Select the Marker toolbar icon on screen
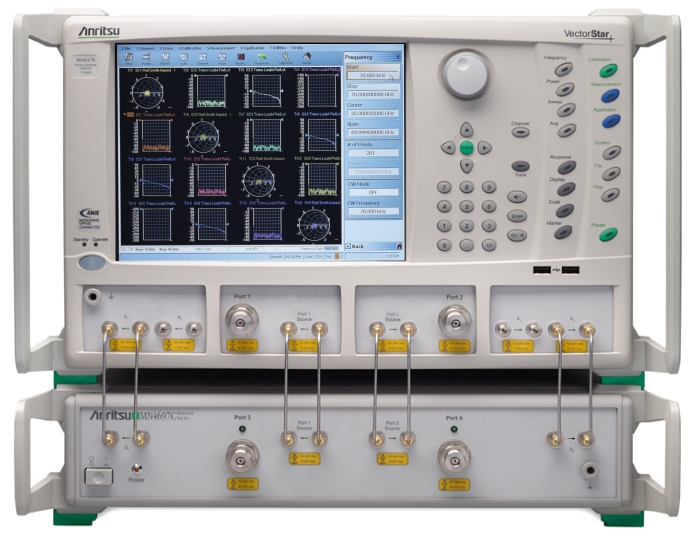 tap(165, 58)
